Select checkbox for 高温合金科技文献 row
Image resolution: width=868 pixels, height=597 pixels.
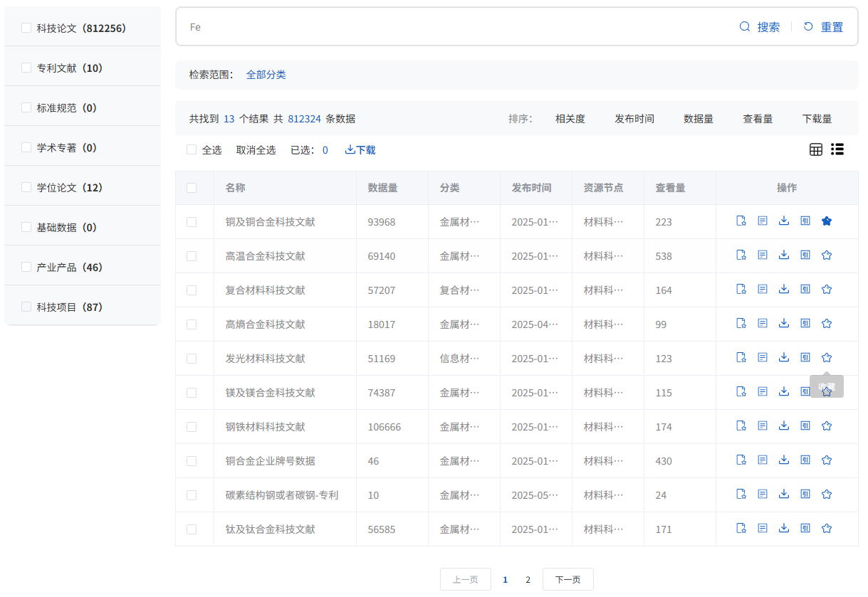click(192, 256)
